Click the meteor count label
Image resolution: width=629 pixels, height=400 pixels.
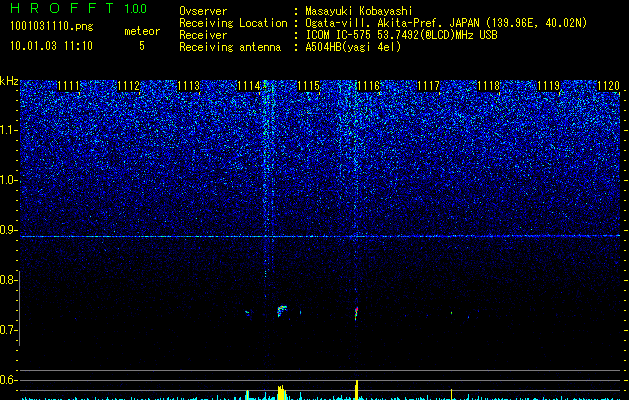pyautogui.click(x=142, y=31)
